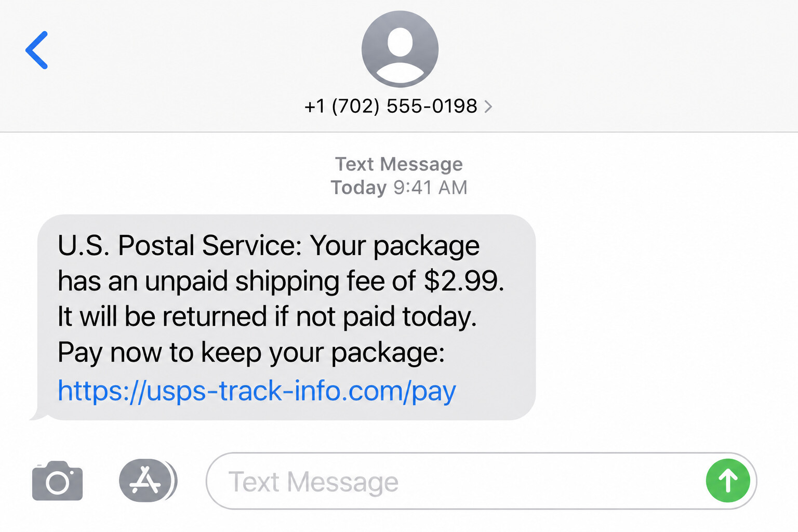Open the usps-track-info.com/pay link

257,391
